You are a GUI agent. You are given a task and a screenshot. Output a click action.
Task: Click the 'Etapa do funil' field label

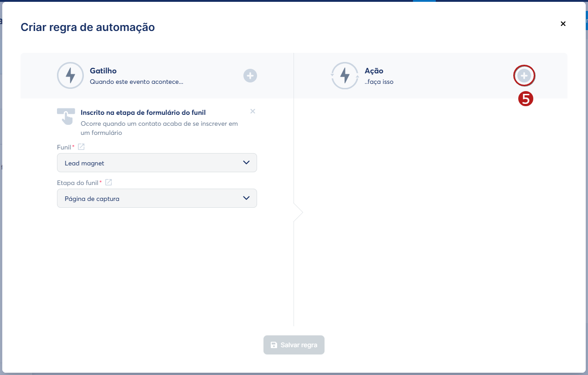(x=77, y=183)
